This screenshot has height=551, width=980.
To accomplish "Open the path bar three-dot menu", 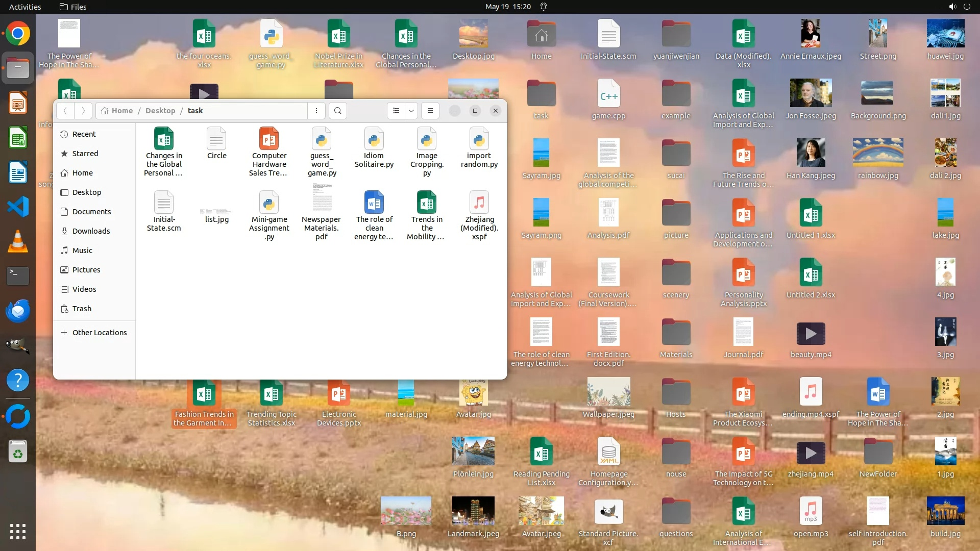I will (316, 111).
